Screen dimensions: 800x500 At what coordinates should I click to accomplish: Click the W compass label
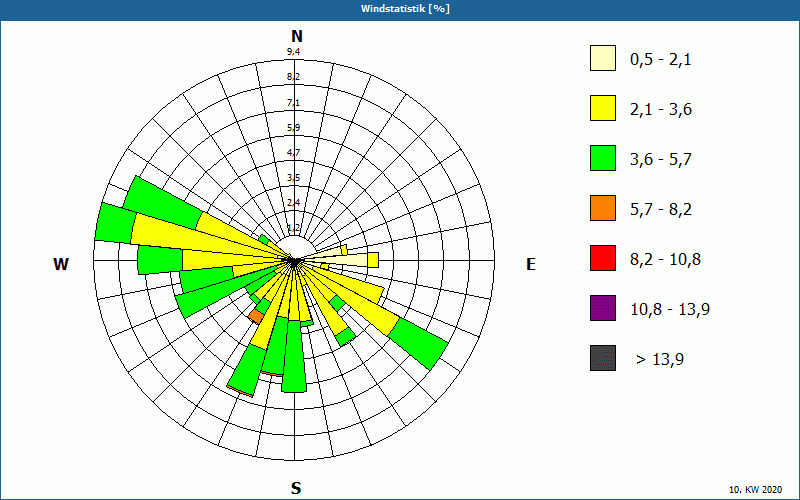[x=61, y=264]
